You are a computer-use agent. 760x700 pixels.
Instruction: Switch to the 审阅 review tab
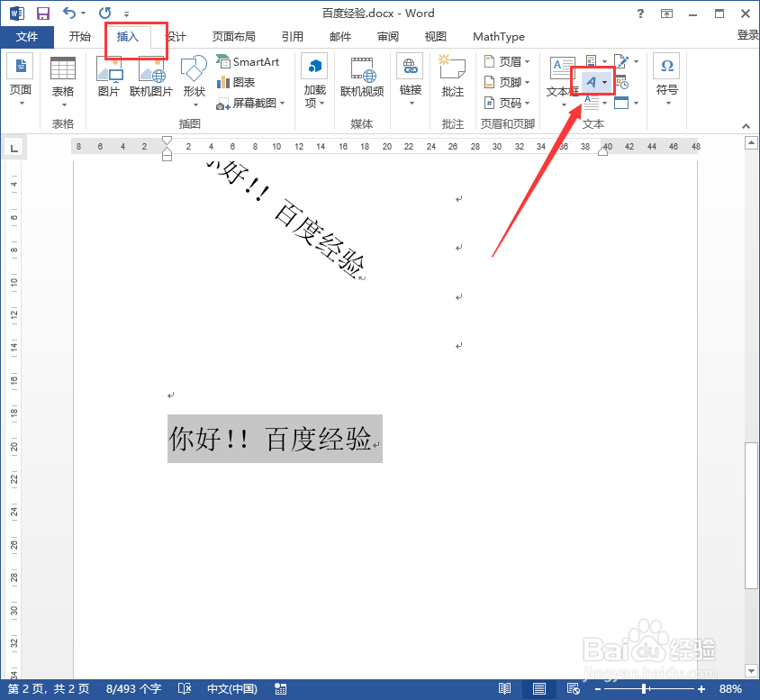tap(388, 37)
